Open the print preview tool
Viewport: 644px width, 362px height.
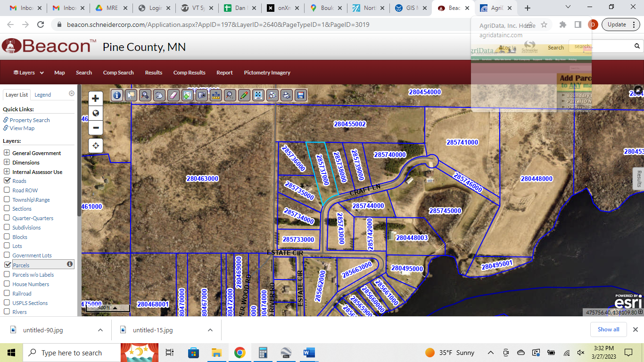coord(272,95)
